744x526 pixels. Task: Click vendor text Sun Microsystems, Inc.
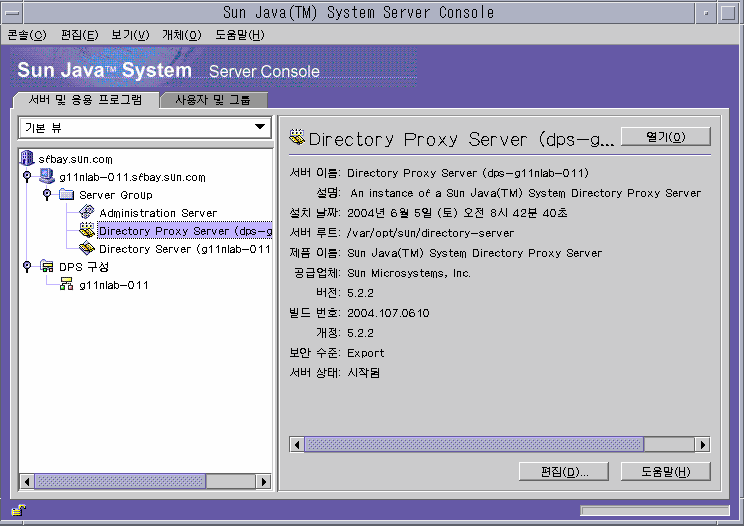tap(409, 273)
